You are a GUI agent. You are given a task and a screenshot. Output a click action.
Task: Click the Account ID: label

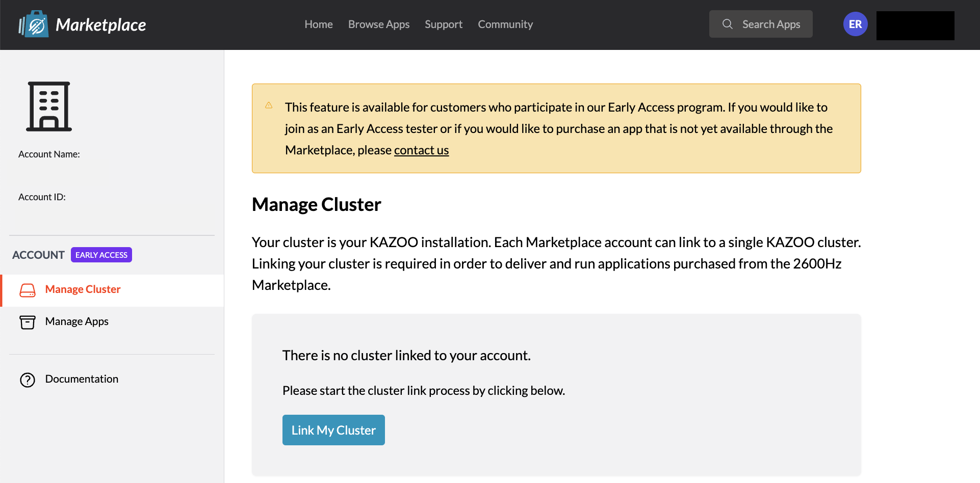42,197
